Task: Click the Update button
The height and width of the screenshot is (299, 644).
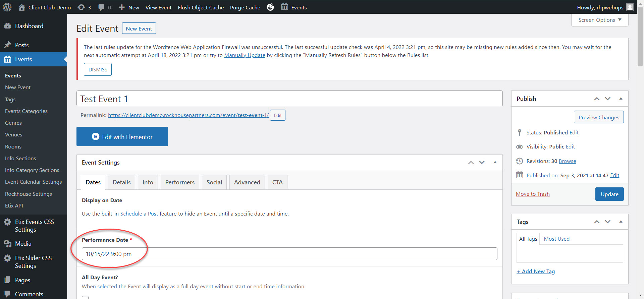Action: 609,194
